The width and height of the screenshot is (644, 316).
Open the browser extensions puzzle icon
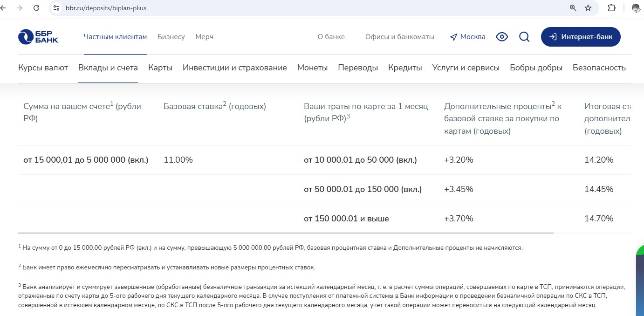pyautogui.click(x=612, y=8)
